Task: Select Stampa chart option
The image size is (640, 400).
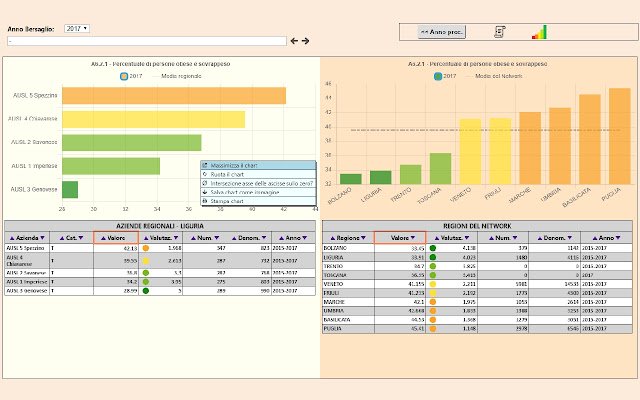Action: (258, 201)
